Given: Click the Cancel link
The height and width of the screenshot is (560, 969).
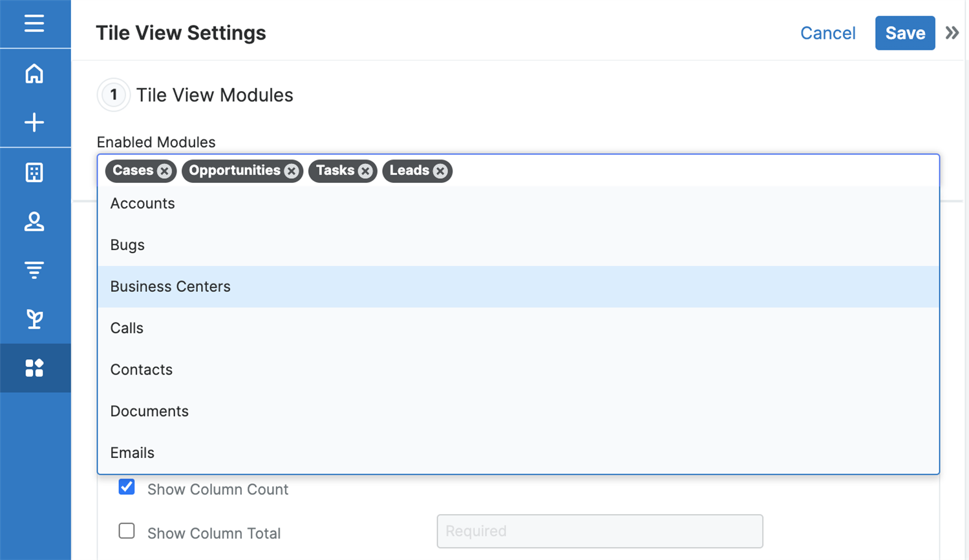Looking at the screenshot, I should [x=827, y=33].
